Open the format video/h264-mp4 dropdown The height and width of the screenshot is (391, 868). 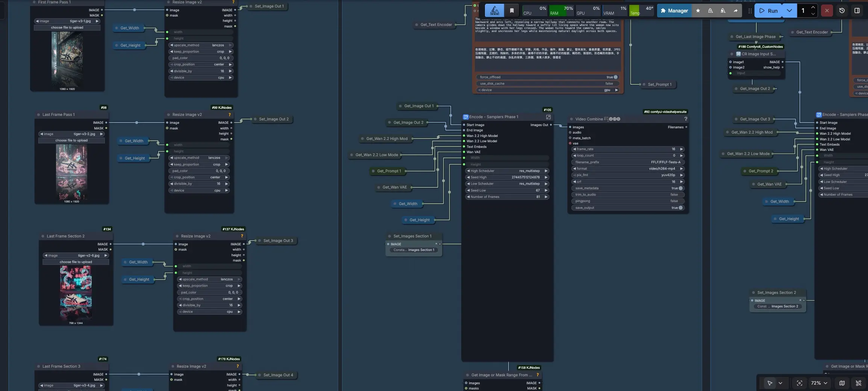pyautogui.click(x=627, y=169)
